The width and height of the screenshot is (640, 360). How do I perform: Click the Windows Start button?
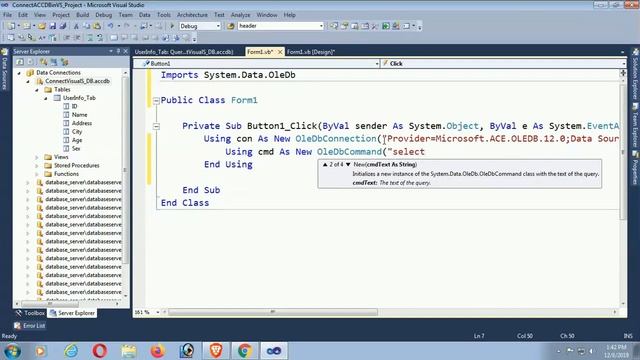[12, 351]
